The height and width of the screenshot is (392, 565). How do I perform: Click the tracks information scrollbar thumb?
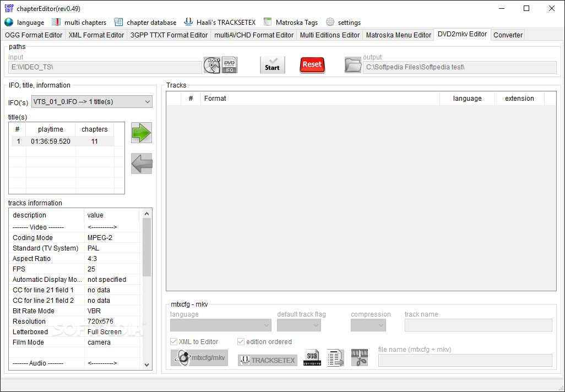[146, 247]
